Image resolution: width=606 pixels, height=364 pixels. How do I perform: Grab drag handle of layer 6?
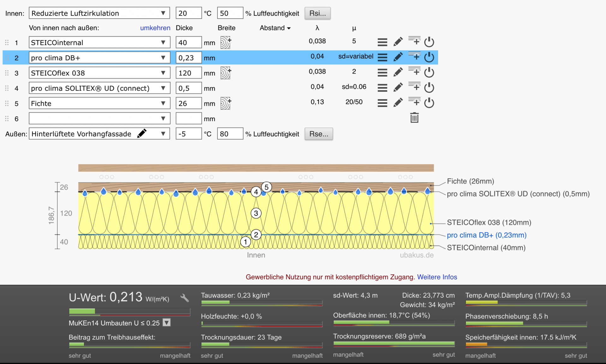7,118
